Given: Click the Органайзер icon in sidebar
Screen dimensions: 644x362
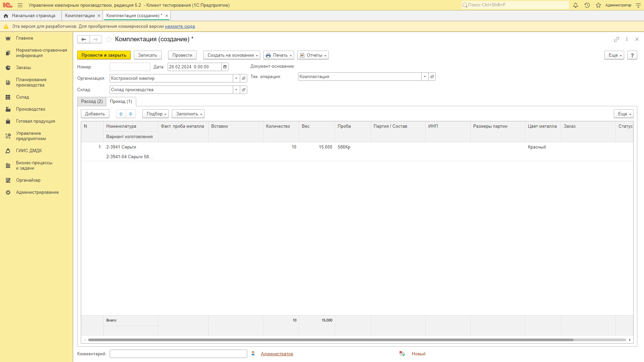Looking at the screenshot, I should pos(8,180).
